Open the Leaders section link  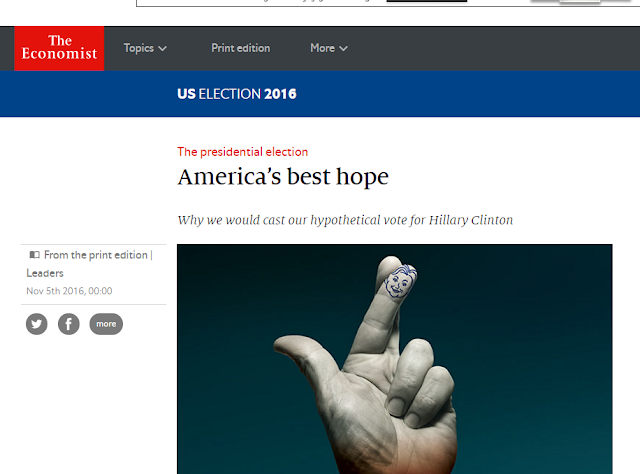pos(45,273)
